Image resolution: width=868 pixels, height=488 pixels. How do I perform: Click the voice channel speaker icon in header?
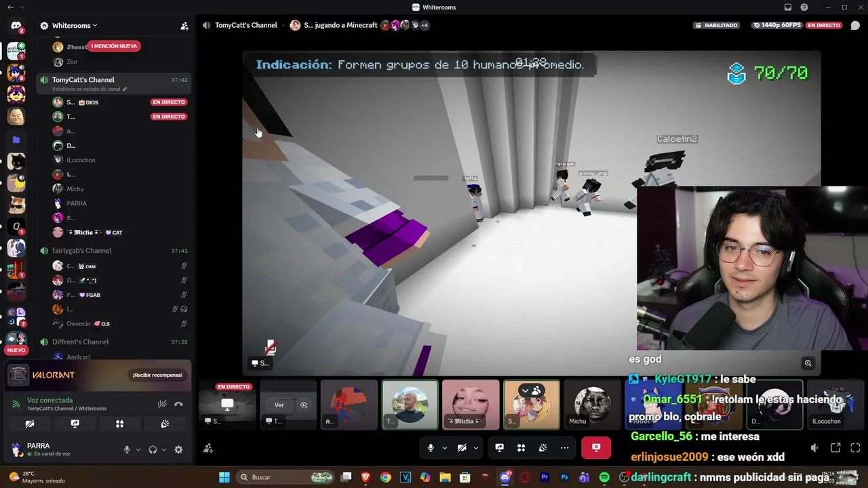[x=206, y=25]
